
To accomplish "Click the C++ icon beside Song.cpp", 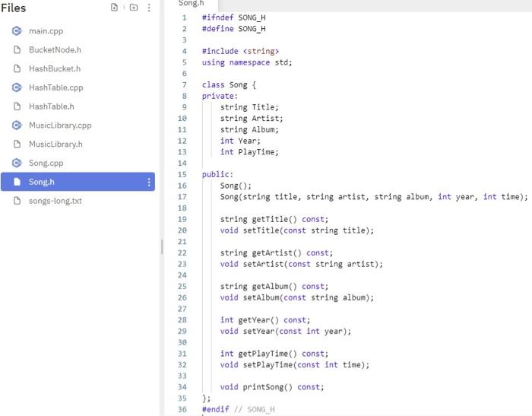I will pyautogui.click(x=17, y=163).
